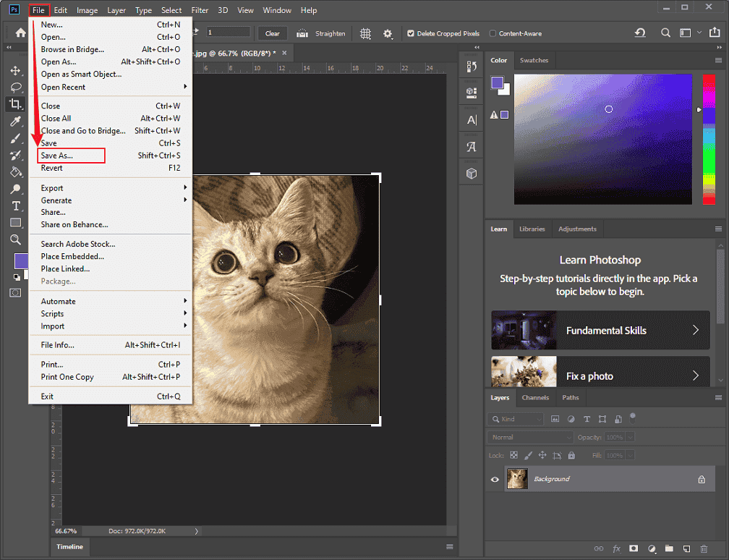The width and height of the screenshot is (729, 560).
Task: Click the Add layer mask icon
Action: tap(634, 548)
